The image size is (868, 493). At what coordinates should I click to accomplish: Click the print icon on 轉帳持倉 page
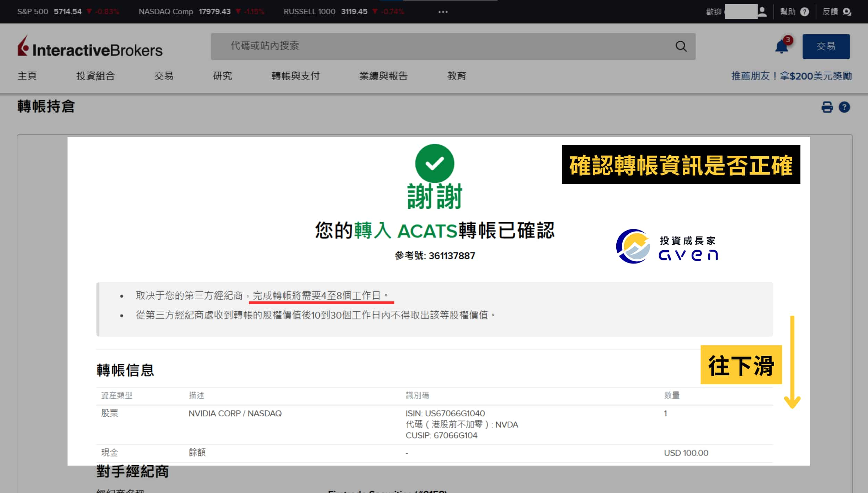click(827, 107)
